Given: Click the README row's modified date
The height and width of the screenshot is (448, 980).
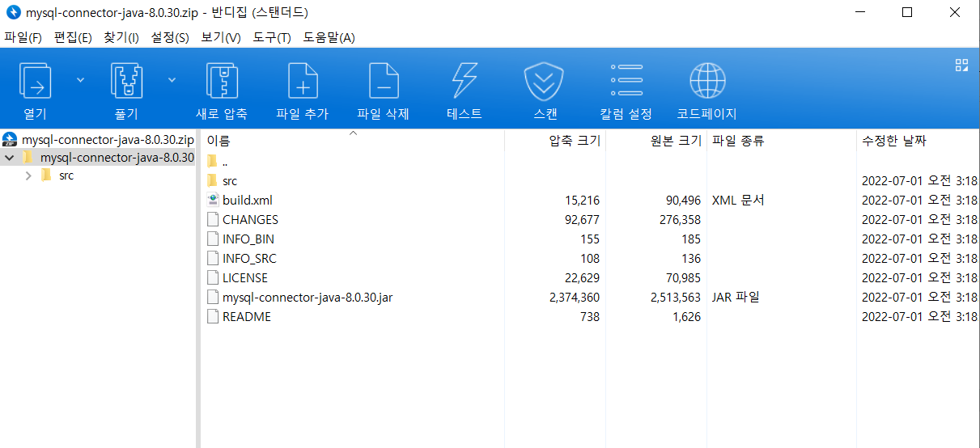Looking at the screenshot, I should click(x=919, y=317).
